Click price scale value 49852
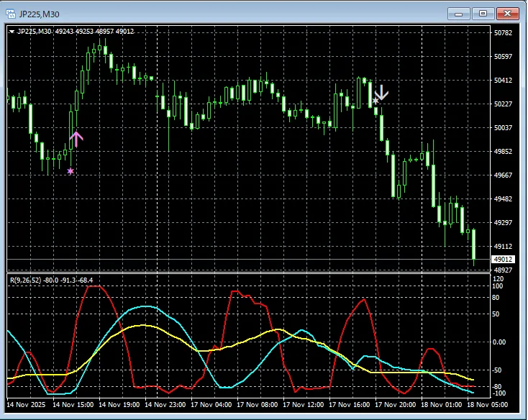This screenshot has height=420, width=528. pos(503,152)
